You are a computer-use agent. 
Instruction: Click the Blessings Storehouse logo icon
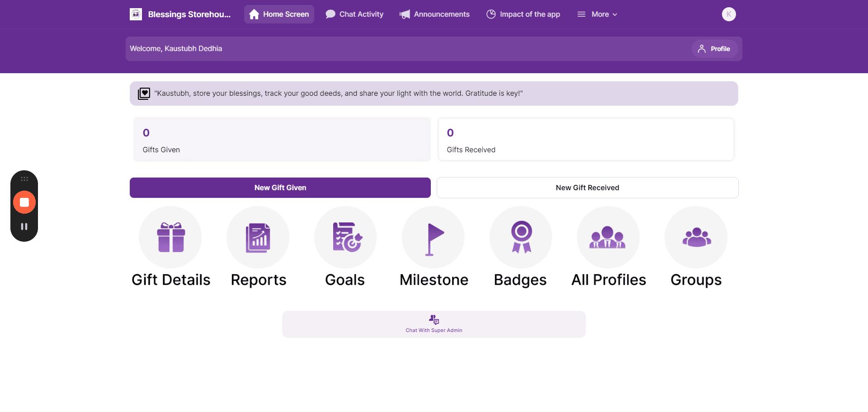tap(136, 14)
